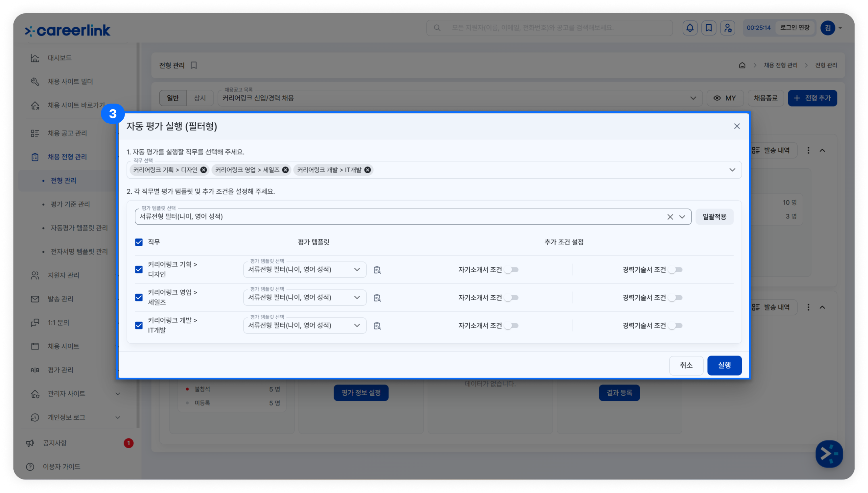Open the bookmarks icon in the header

coord(709,28)
